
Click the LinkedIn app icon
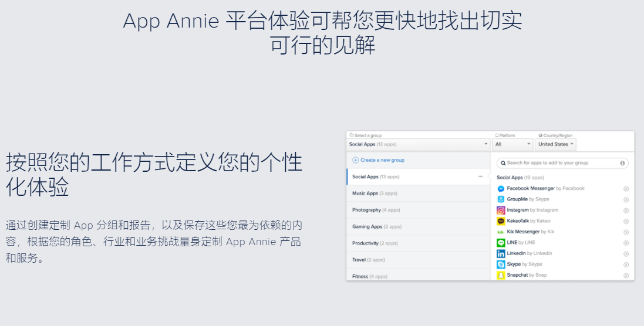[x=501, y=254]
